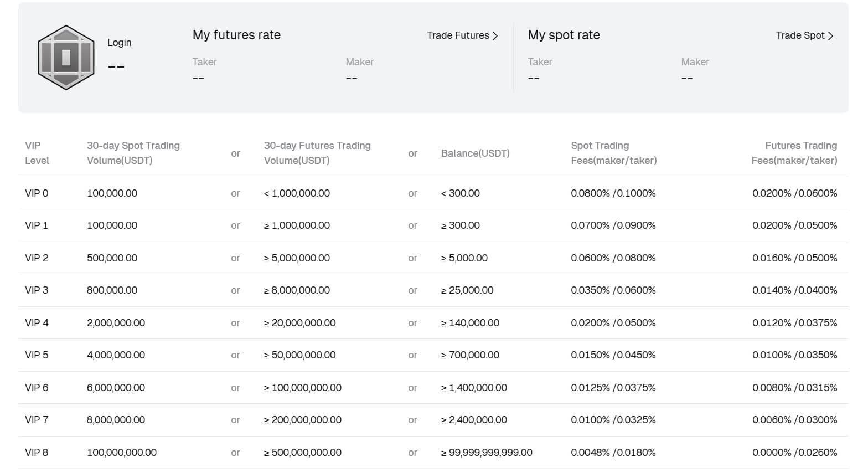Screen dimensions: 868x472
Task: Click VIP 1 futures fee 0.0200% /0.0500%
Action: [x=795, y=225]
